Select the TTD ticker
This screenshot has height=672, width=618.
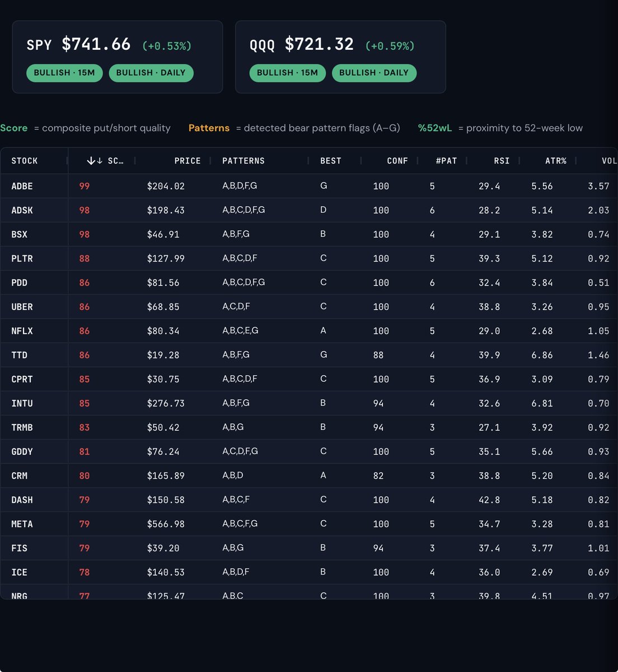click(20, 355)
